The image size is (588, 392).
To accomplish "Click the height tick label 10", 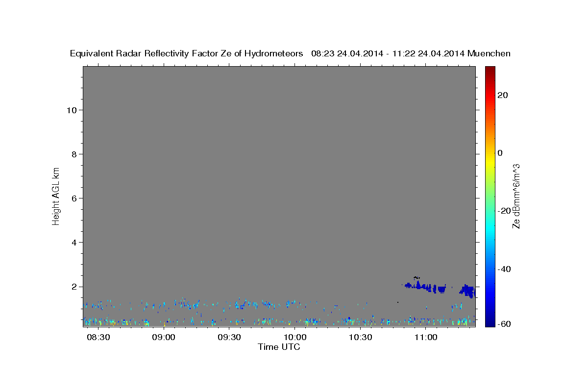I will point(73,110).
